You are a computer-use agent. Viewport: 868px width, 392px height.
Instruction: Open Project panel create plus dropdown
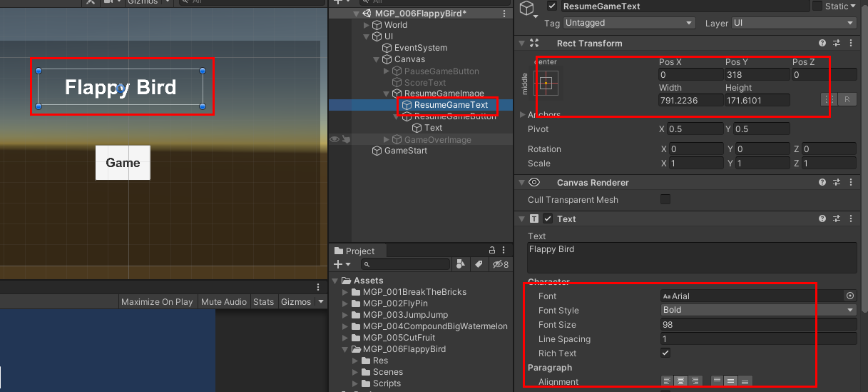point(341,264)
